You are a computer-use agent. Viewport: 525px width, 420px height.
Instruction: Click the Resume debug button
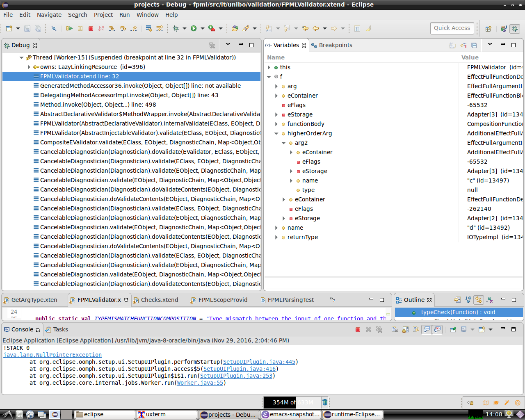click(x=69, y=28)
